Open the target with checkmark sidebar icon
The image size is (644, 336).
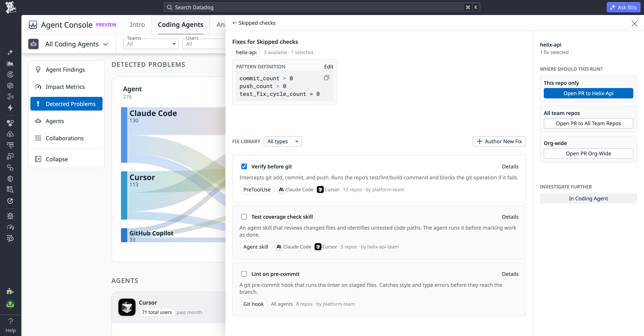[10, 74]
